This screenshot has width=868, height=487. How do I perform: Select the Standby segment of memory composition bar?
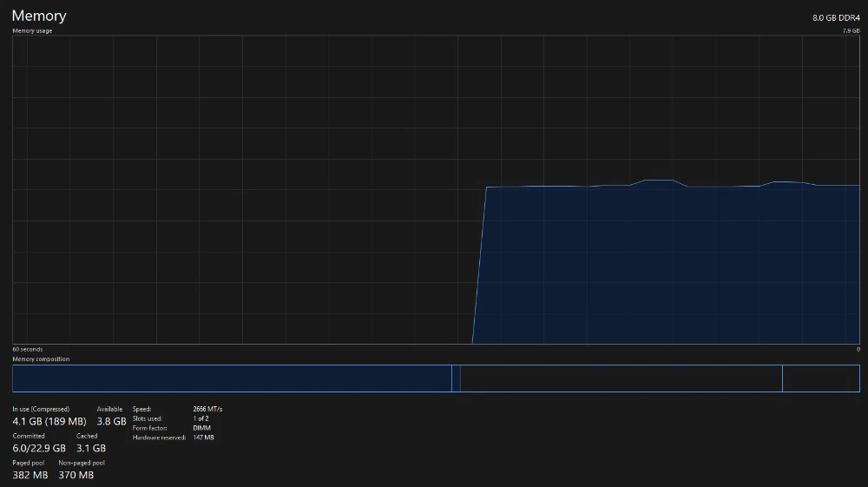621,378
